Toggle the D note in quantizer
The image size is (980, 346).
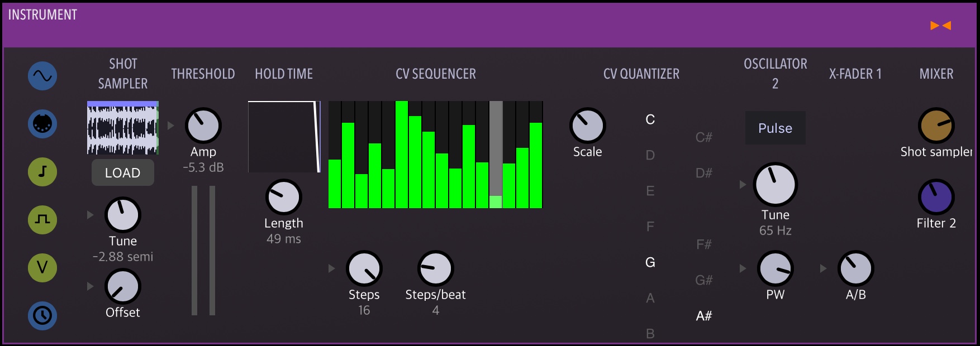(650, 155)
